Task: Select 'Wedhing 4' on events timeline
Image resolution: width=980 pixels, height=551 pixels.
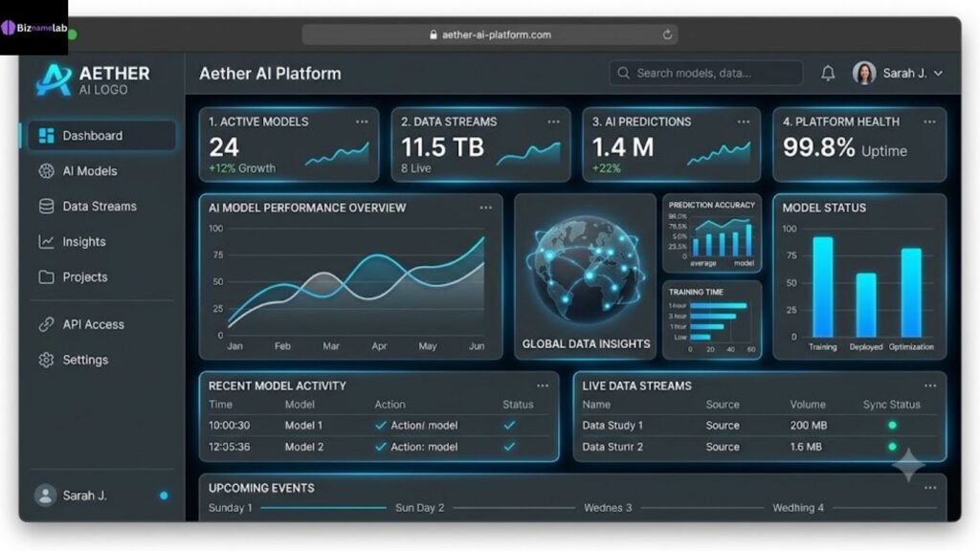Action: (798, 507)
